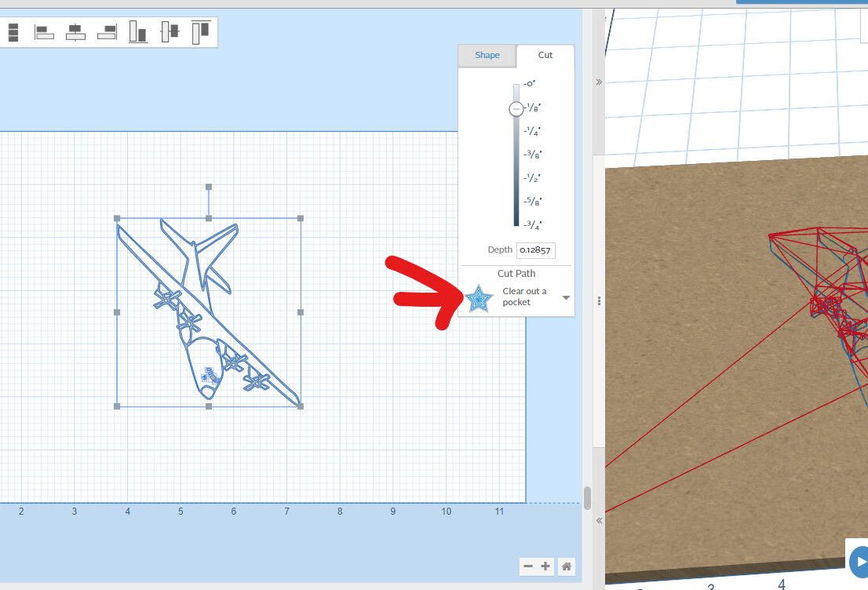Click the « collapse arrow near the bottom
Viewport: 868px width, 590px height.
point(599,520)
